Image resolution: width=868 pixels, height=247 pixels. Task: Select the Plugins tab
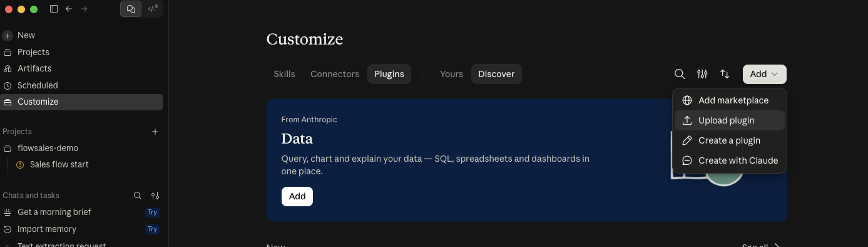[389, 74]
